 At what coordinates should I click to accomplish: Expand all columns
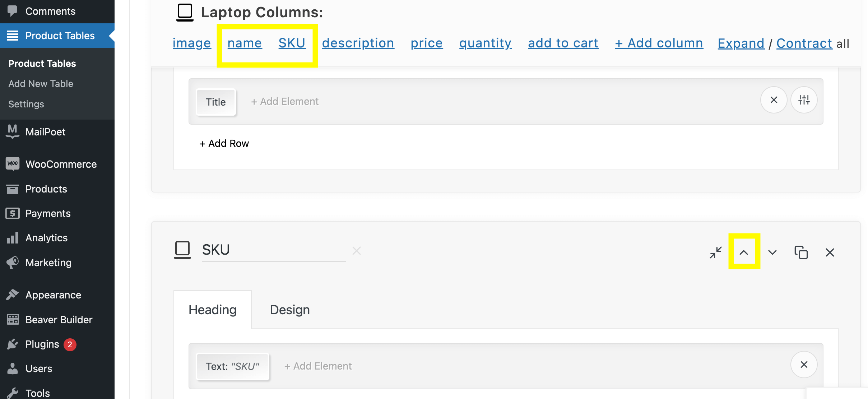click(x=741, y=43)
